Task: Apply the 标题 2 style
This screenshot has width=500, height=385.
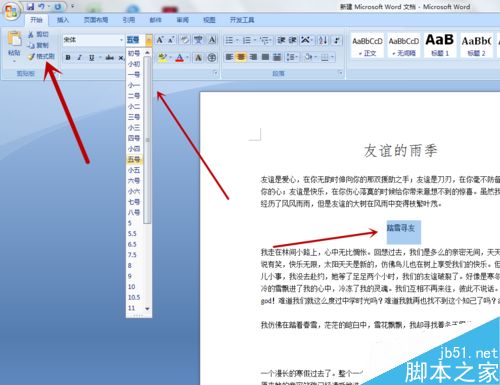Action: tap(476, 45)
